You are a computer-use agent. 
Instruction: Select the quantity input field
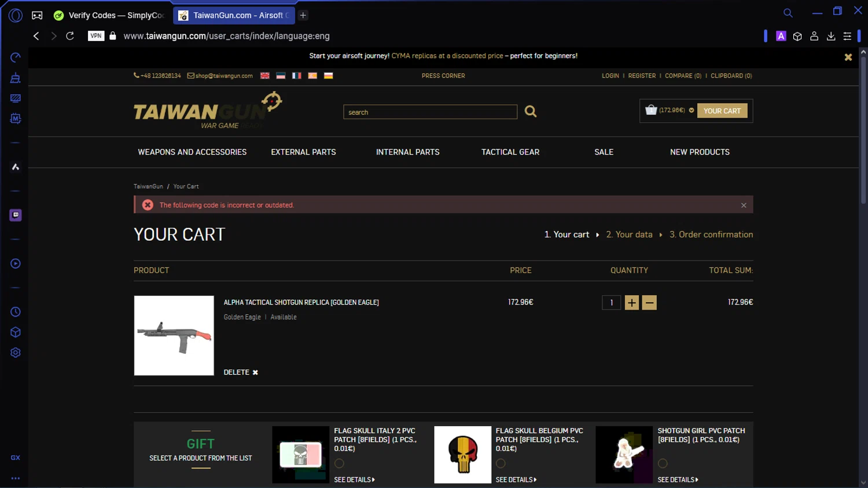click(x=611, y=303)
